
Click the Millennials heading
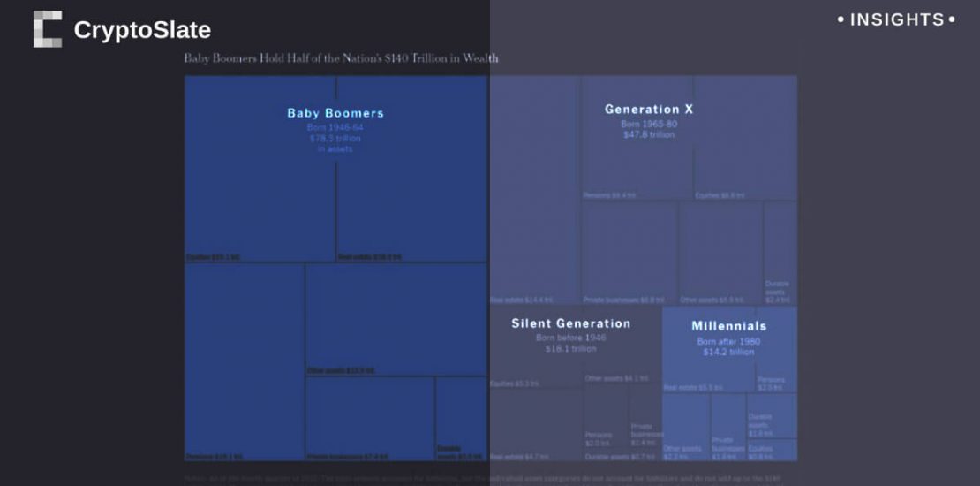pyautogui.click(x=729, y=326)
